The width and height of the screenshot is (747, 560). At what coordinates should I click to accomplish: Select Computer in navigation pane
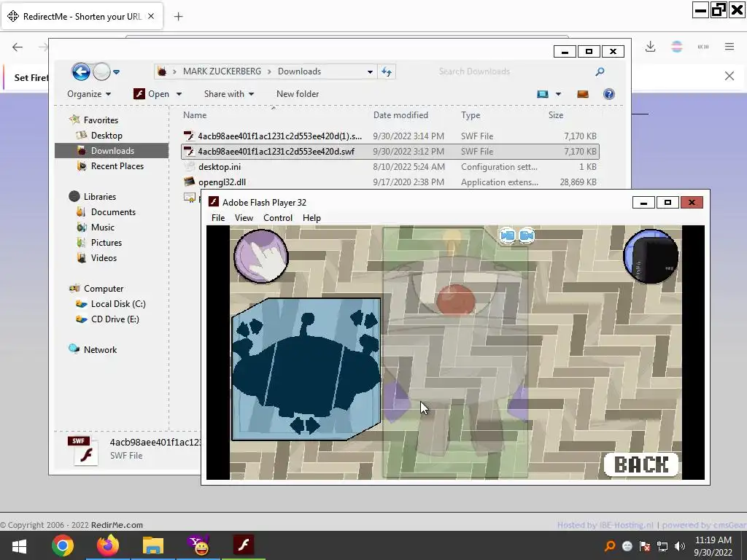[104, 289]
